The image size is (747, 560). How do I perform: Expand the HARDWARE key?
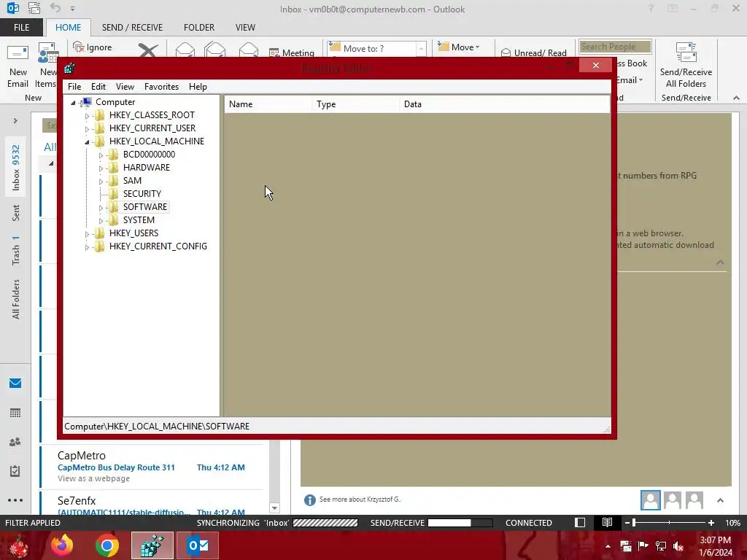101,168
